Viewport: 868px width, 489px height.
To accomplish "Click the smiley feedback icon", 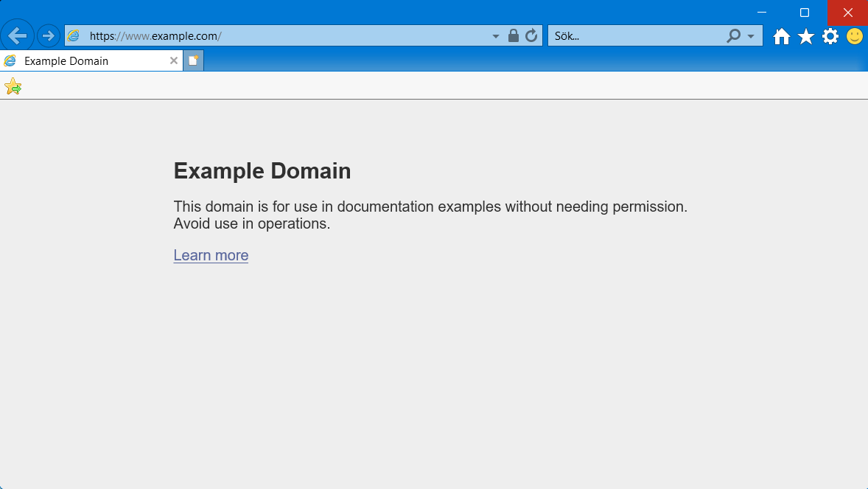I will [855, 36].
